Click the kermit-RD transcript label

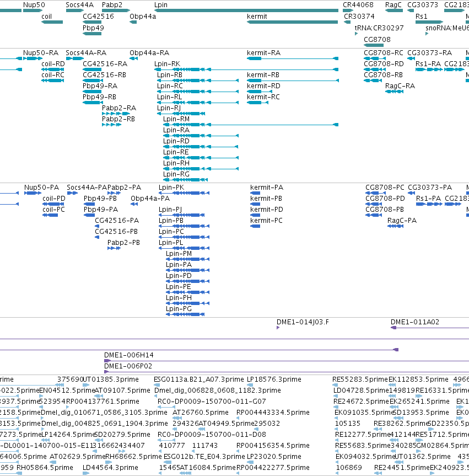point(263,86)
